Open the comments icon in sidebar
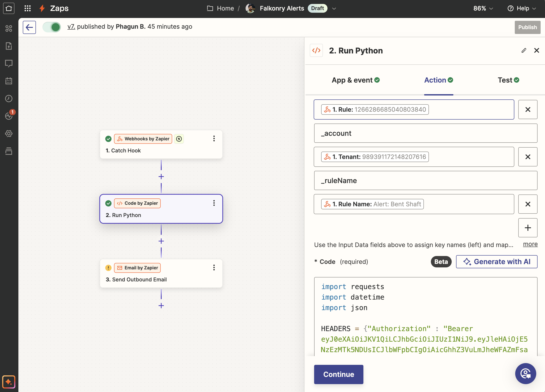The image size is (545, 392). click(x=9, y=64)
